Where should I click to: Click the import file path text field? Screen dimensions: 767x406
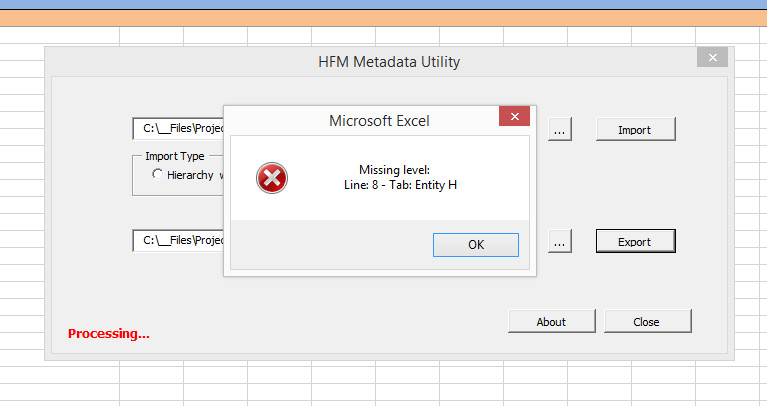[178, 129]
